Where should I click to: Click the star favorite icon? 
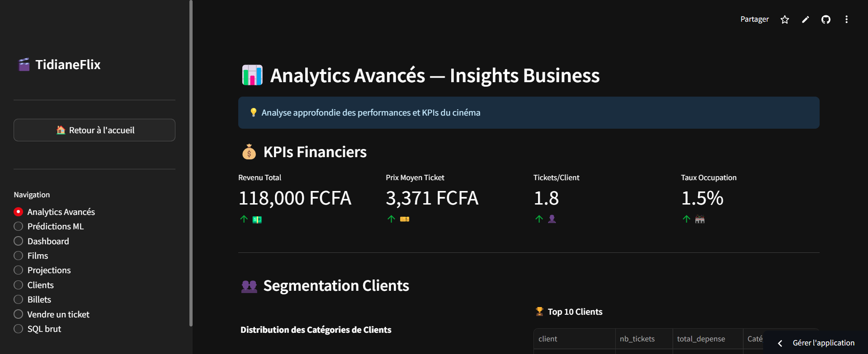[x=785, y=19]
